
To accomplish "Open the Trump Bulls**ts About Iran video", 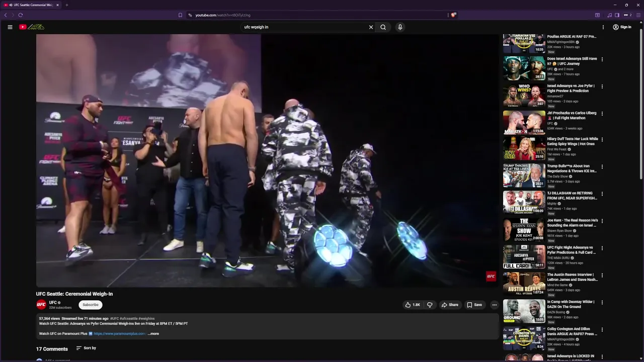I will point(572,168).
